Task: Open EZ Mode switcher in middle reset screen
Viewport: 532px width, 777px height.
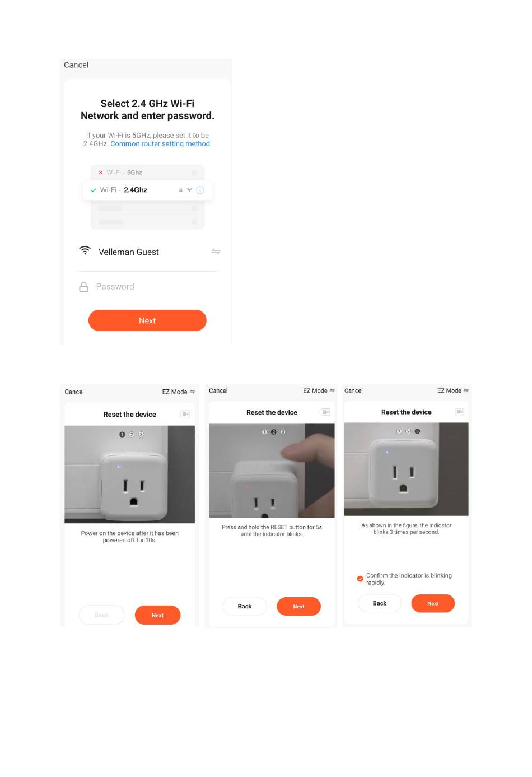Action: (x=319, y=390)
